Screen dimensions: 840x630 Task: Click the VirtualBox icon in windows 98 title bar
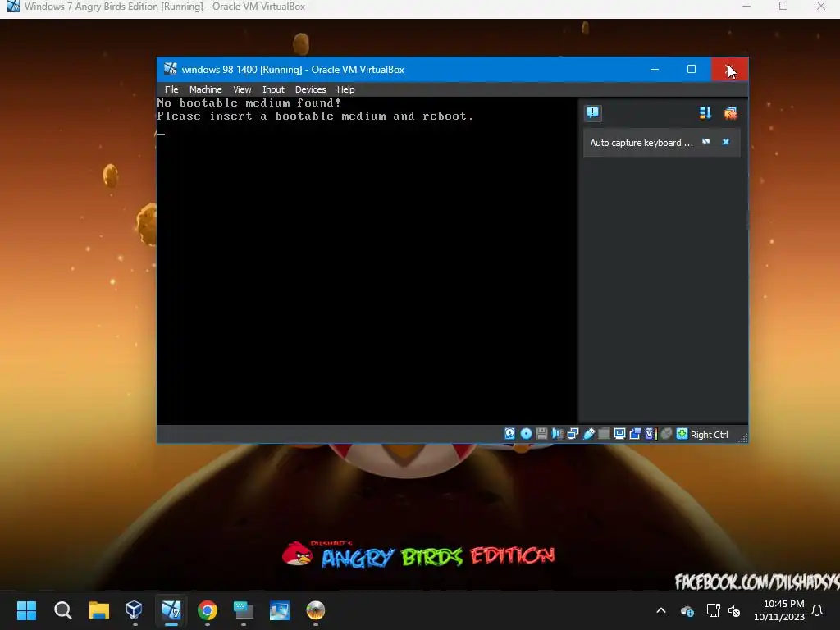point(171,69)
